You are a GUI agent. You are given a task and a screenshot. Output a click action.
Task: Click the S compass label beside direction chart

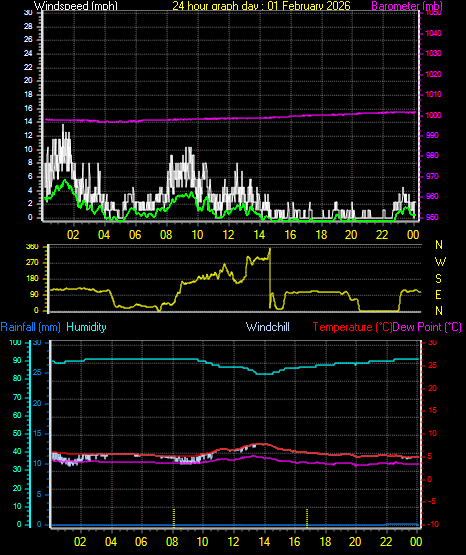tap(438, 279)
